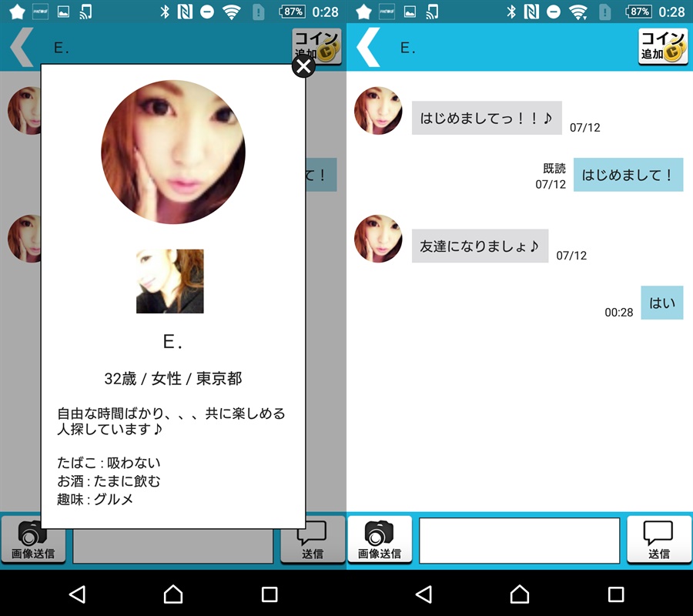Tap the avatar beside the 友達になりましょ♪ message
The image size is (693, 616).
point(378,239)
